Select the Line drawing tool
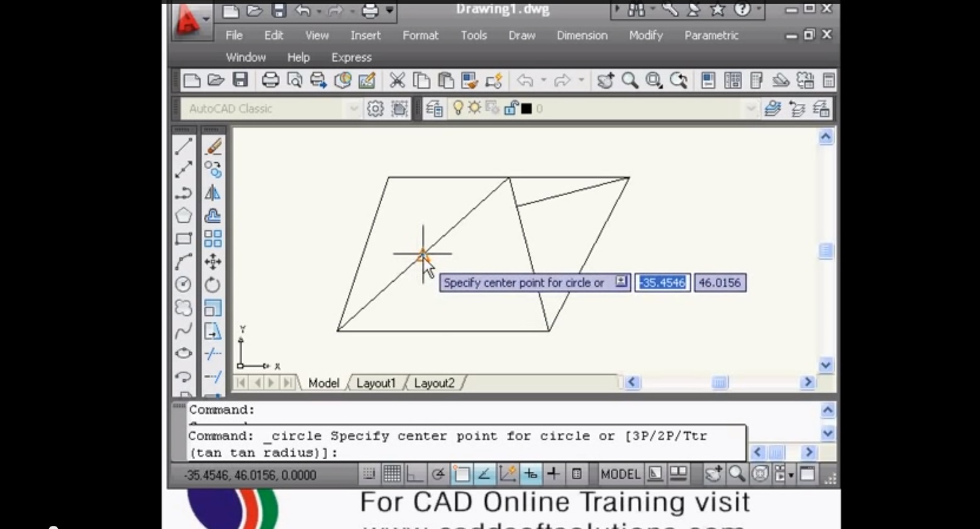The image size is (980, 529). tap(183, 147)
